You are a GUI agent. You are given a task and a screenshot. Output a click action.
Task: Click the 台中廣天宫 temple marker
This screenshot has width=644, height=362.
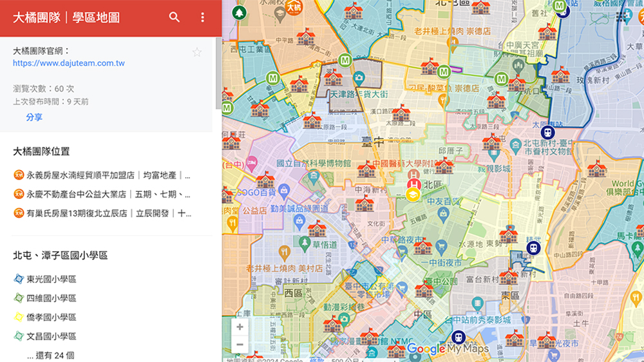pos(518,66)
